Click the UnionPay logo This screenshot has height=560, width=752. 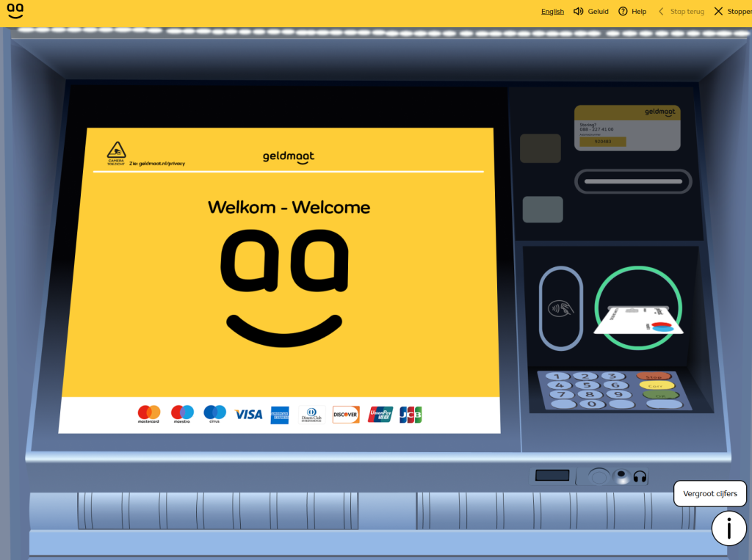(380, 415)
